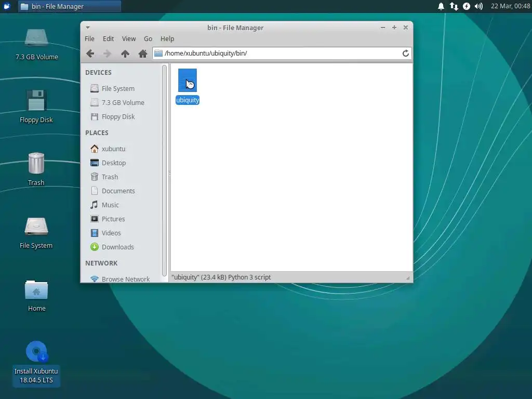Screen dimensions: 532x399
Task: Open the volume speaker icon in panel
Action: coord(478,6)
